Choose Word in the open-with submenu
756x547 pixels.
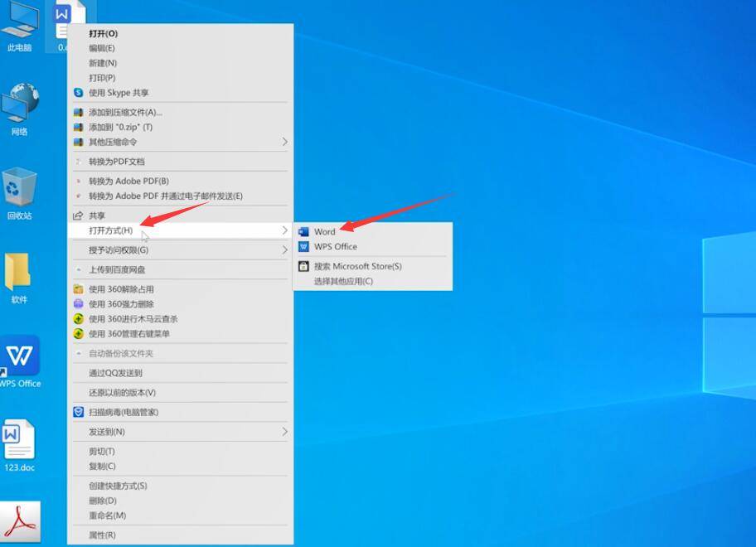[x=324, y=232]
